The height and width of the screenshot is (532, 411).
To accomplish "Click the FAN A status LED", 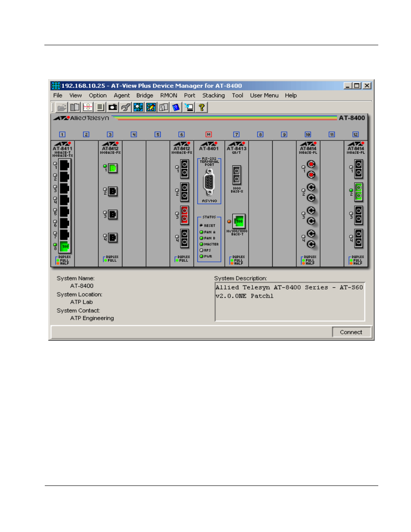I will (x=201, y=232).
